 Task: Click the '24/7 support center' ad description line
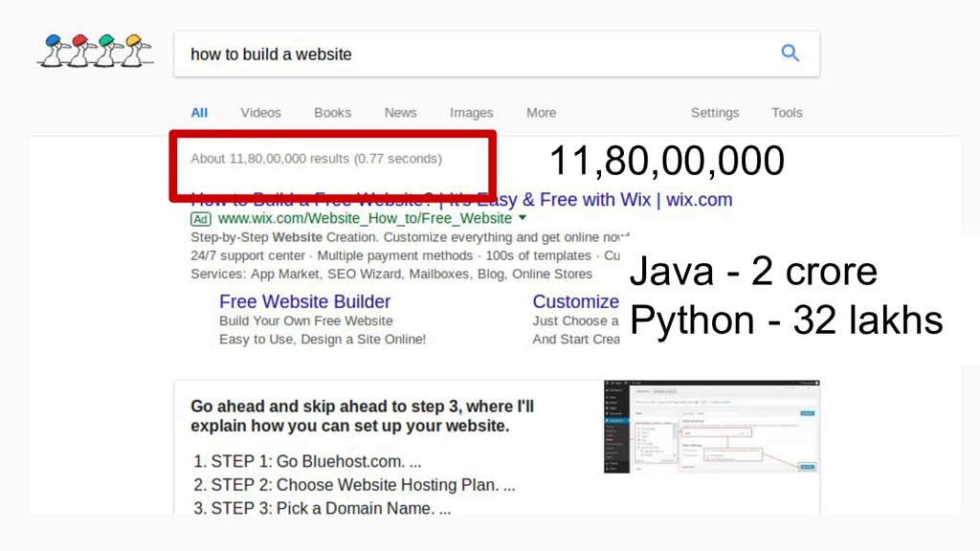tap(405, 255)
